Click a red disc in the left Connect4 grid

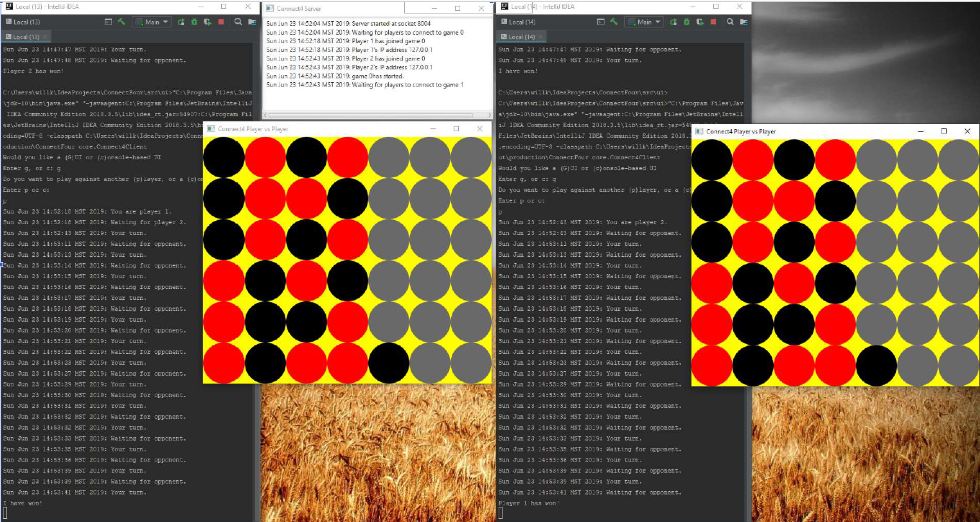coord(265,155)
